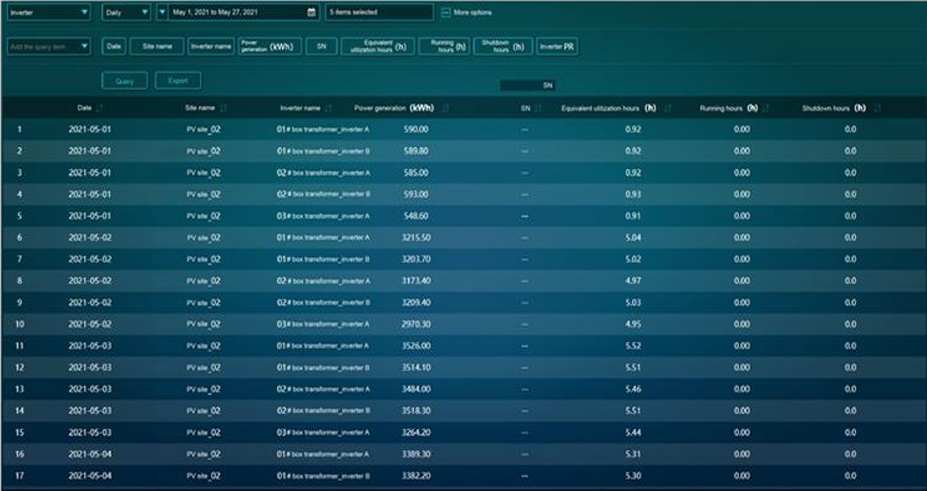Viewport: 927px width, 491px height.
Task: Open the date range type arrow dropdown
Action: pos(162,12)
